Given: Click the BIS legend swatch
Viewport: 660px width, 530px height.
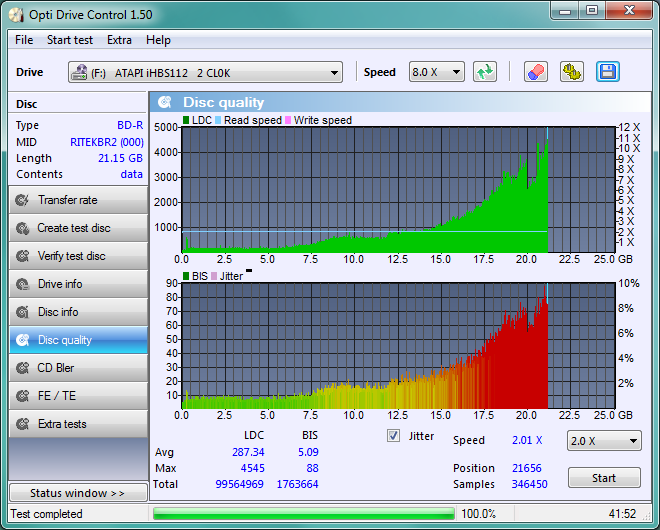Looking at the screenshot, I should [186, 276].
